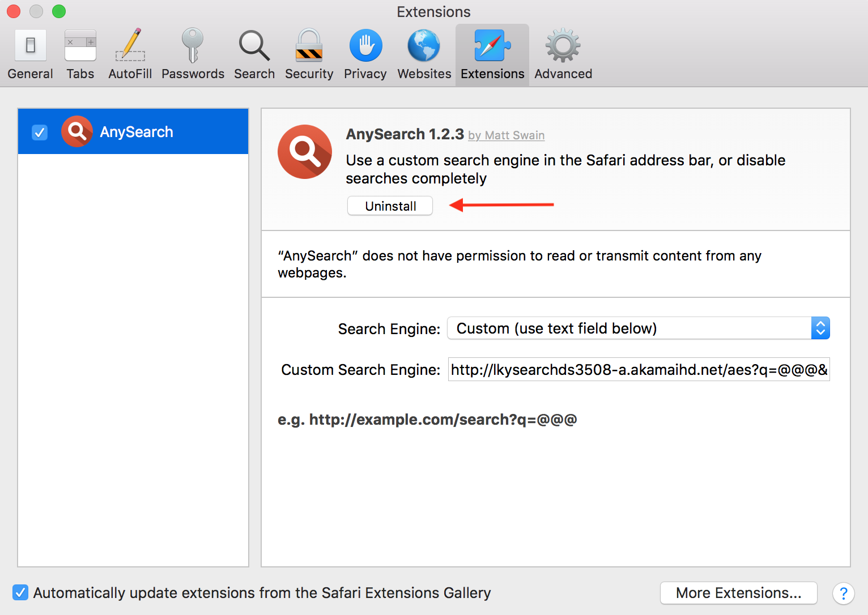The image size is (868, 615).
Task: Click the More Extensions button
Action: (738, 593)
